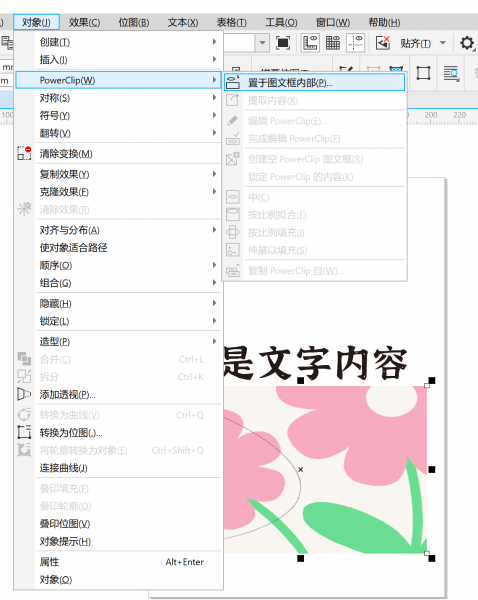This screenshot has width=478, height=600.
Task: Expand the 顺序(O) submenu
Action: tap(118, 266)
